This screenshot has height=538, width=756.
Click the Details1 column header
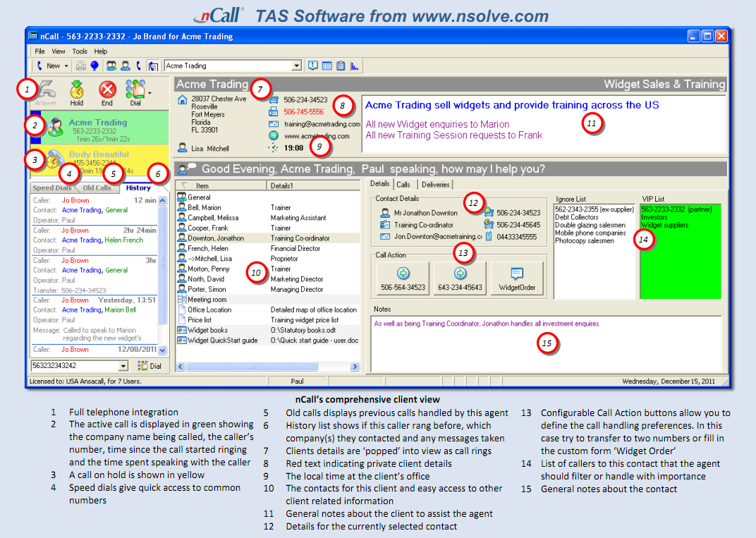point(313,185)
